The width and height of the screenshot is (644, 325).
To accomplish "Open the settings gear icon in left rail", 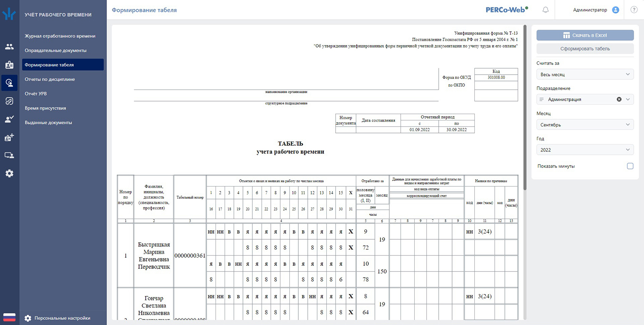I will 9,174.
